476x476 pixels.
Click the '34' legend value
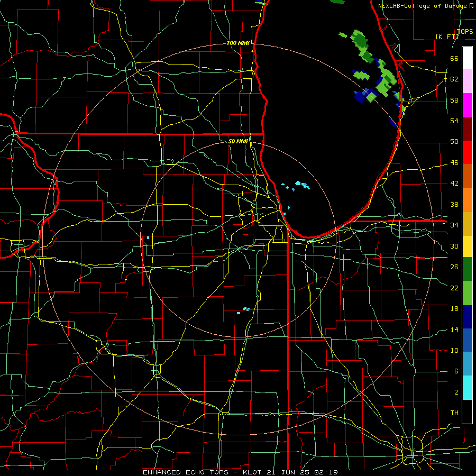454,225
